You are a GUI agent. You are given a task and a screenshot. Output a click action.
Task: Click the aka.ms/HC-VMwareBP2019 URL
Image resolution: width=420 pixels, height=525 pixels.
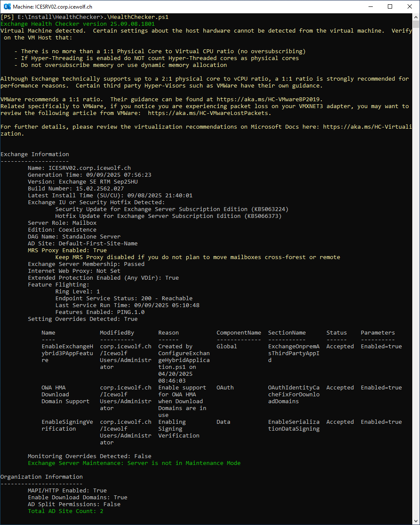pyautogui.click(x=269, y=100)
